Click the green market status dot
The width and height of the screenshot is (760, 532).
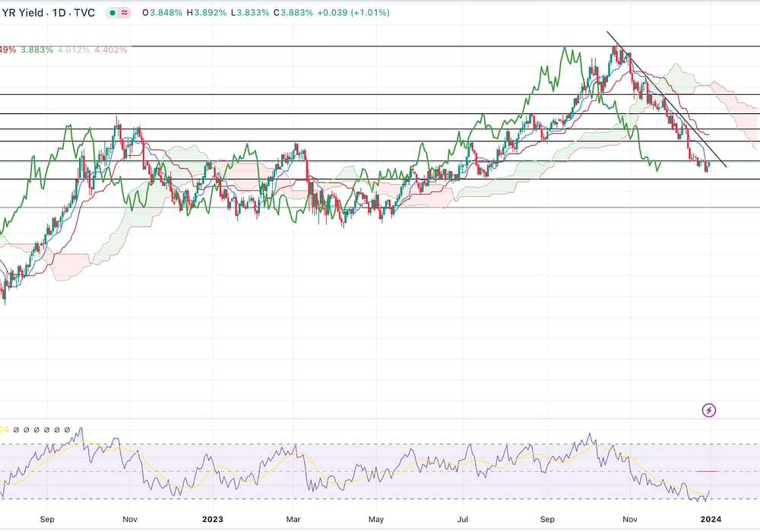112,13
